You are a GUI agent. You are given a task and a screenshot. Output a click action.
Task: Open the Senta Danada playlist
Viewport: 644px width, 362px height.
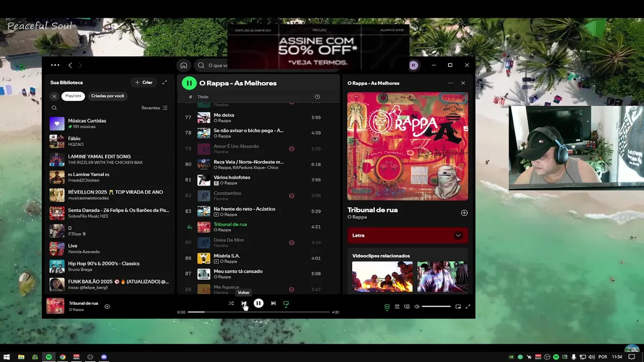[110, 213]
